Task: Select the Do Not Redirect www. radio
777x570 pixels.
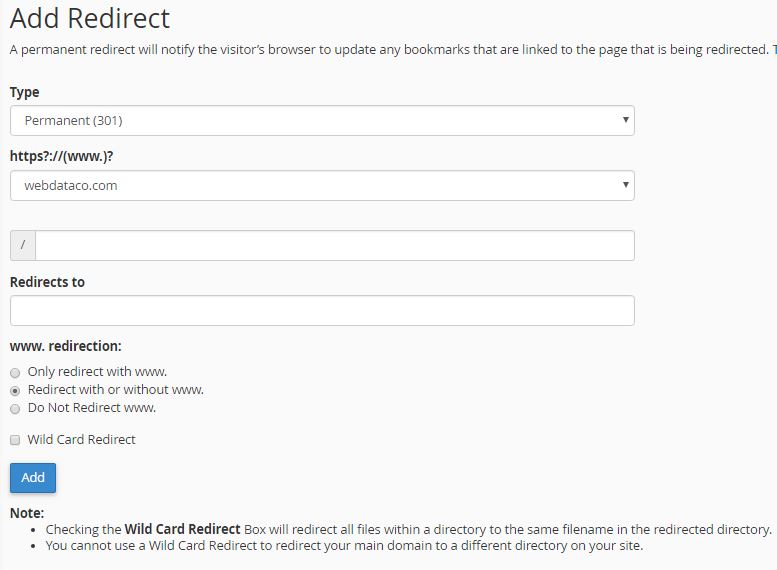Action: pos(15,409)
